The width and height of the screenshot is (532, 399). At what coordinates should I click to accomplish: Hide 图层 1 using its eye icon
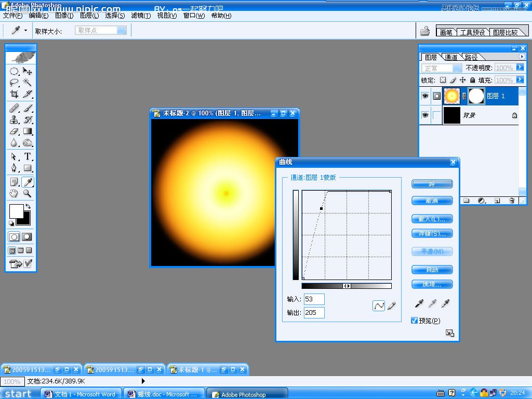coord(425,96)
